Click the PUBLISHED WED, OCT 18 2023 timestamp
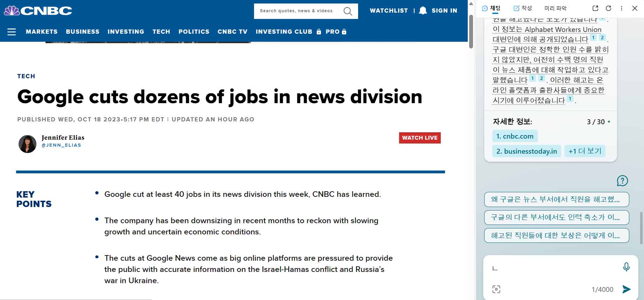644x300 pixels. click(91, 119)
